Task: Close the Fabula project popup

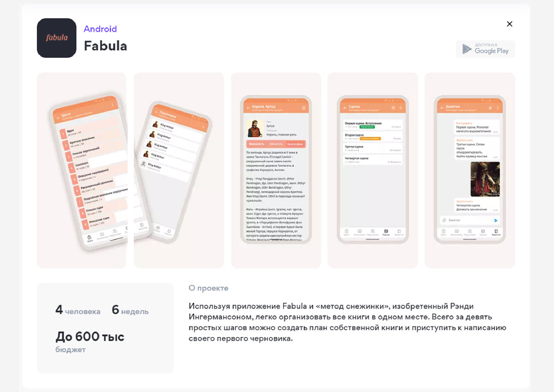Action: tap(509, 24)
